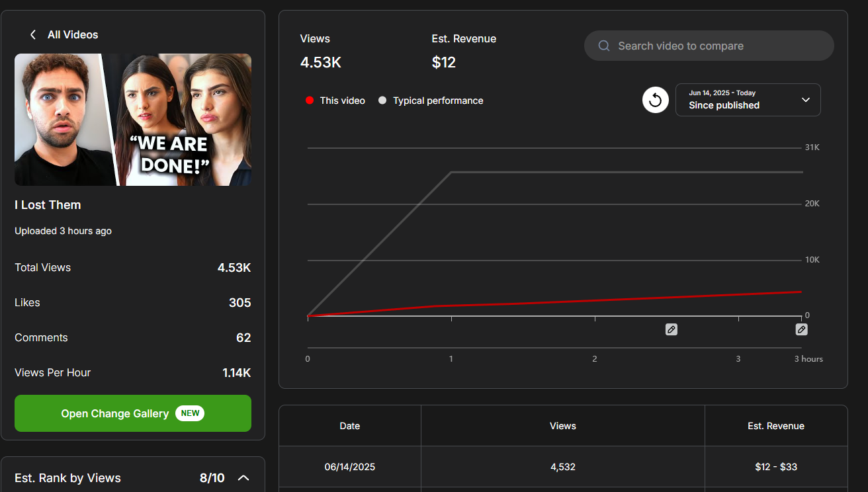The height and width of the screenshot is (492, 868).
Task: Click the Views Per Hour value 1.14K
Action: pyautogui.click(x=237, y=373)
